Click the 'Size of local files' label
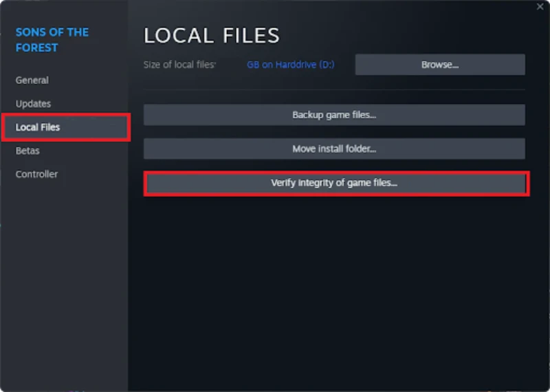This screenshot has height=392, width=550. tap(179, 65)
